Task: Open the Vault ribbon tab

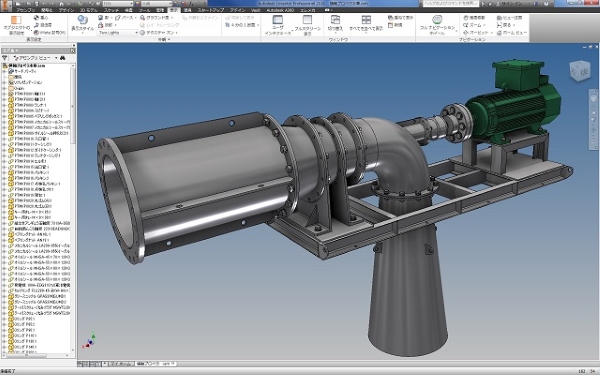Action: [256, 10]
